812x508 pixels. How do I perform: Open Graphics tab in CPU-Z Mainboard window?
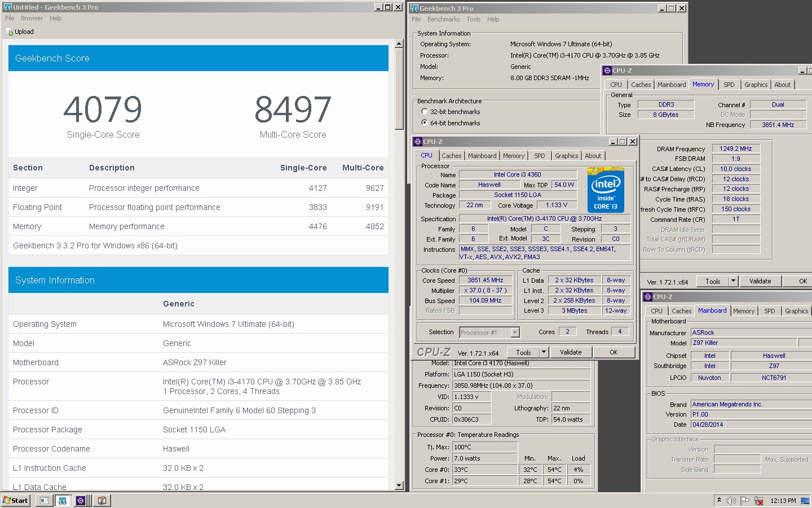(796, 311)
